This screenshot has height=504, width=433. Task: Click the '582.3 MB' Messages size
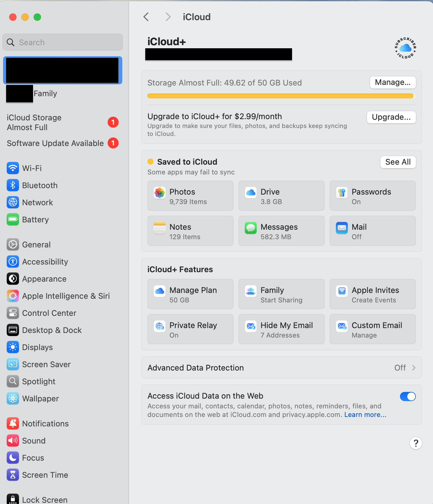point(276,237)
